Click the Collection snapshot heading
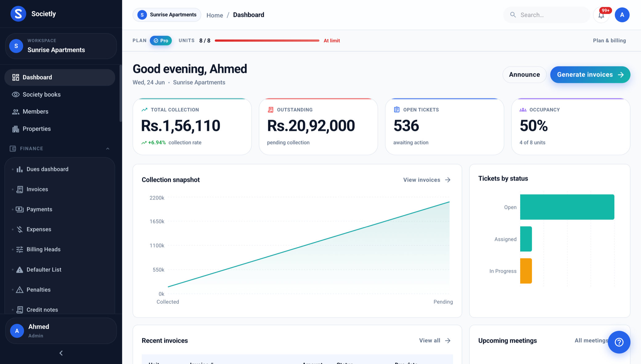The height and width of the screenshot is (364, 641). pos(171,180)
